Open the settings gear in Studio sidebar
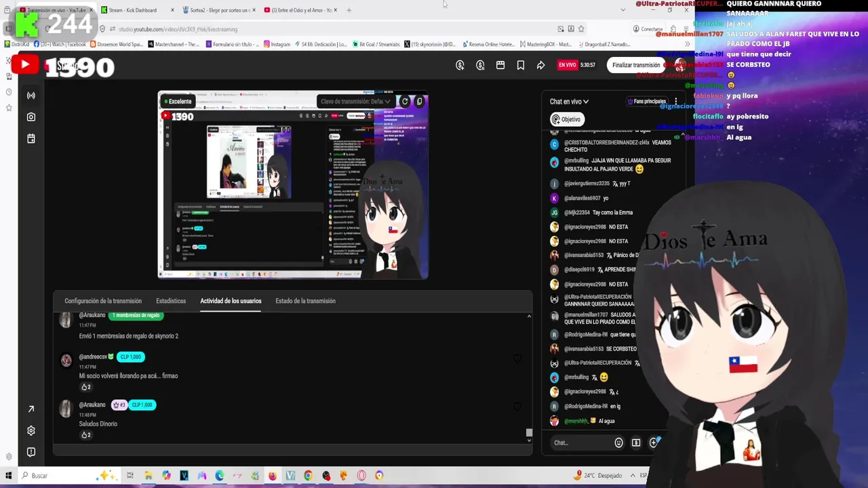868x488 pixels. (x=31, y=430)
